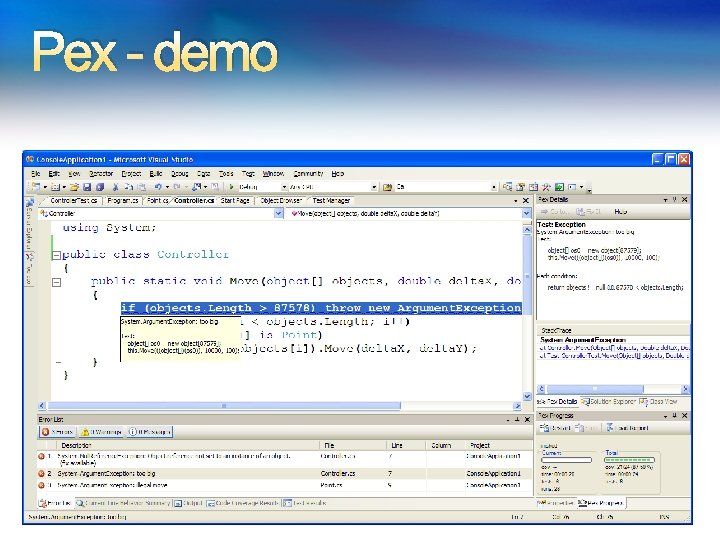Click the editor horizontal scrollbar

(280, 406)
